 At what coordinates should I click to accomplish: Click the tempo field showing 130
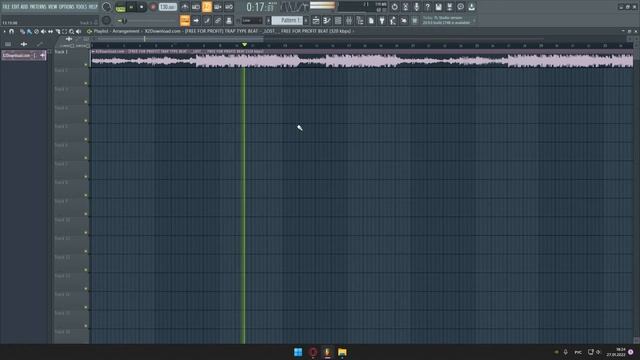tap(167, 7)
